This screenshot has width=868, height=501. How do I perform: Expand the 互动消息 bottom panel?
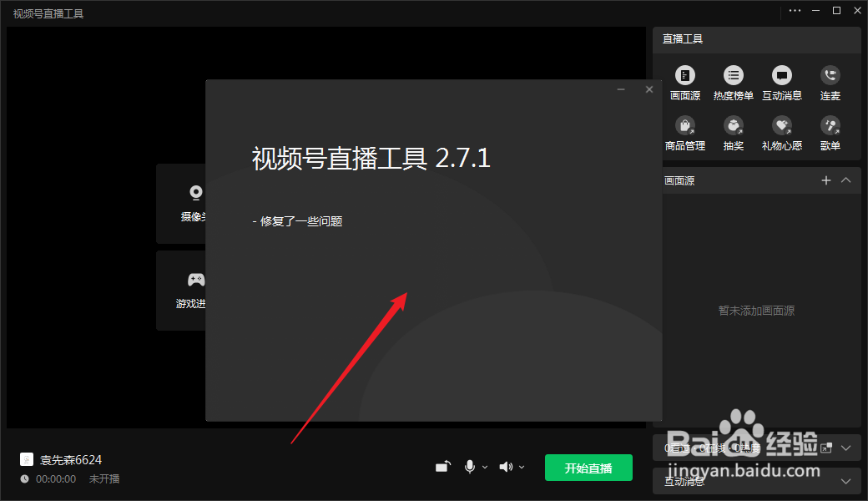click(x=845, y=481)
